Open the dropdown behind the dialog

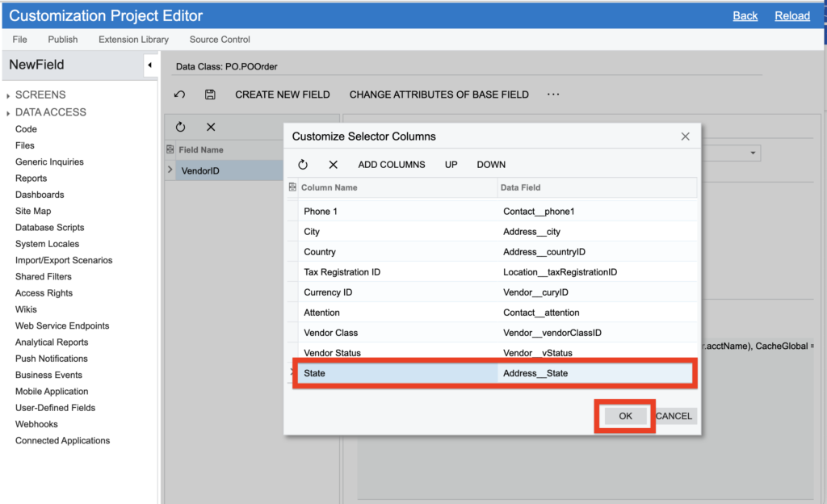(x=753, y=153)
